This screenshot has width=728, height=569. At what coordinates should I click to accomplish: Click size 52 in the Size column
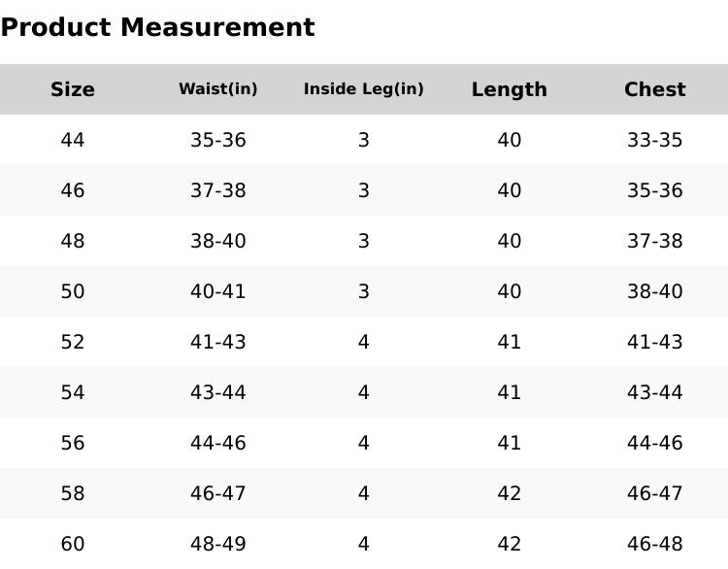(73, 342)
